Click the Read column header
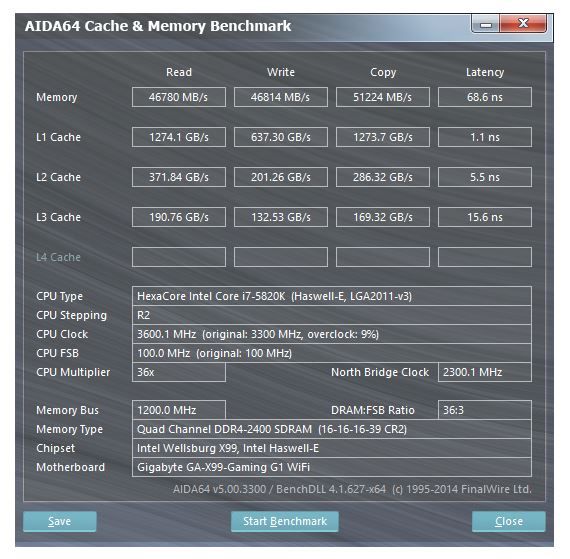This screenshot has width=570, height=559. (179, 72)
